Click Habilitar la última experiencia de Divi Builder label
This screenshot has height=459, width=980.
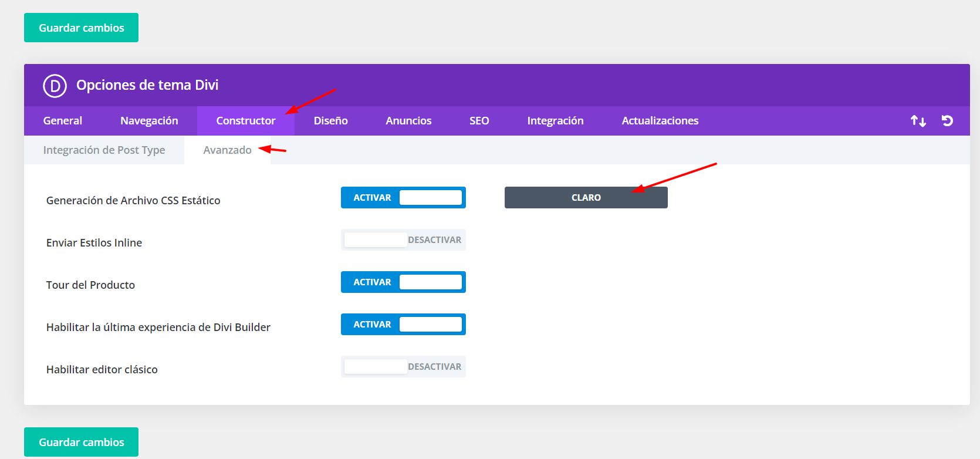pyautogui.click(x=158, y=328)
